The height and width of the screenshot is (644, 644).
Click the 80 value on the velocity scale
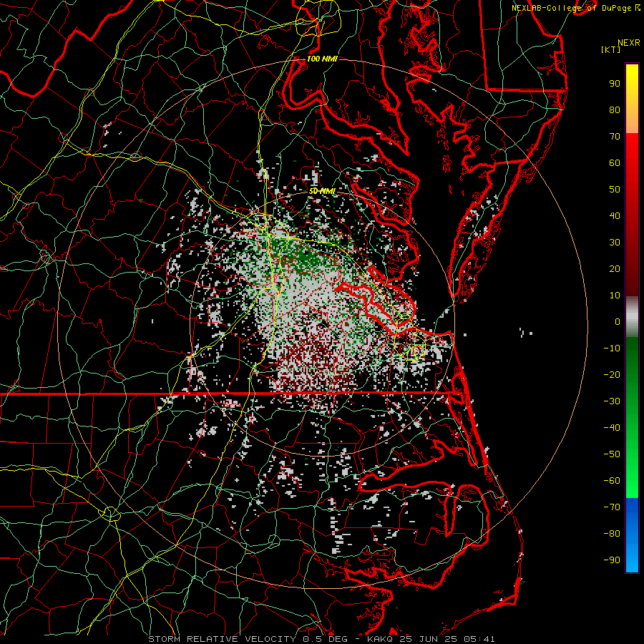pos(615,110)
